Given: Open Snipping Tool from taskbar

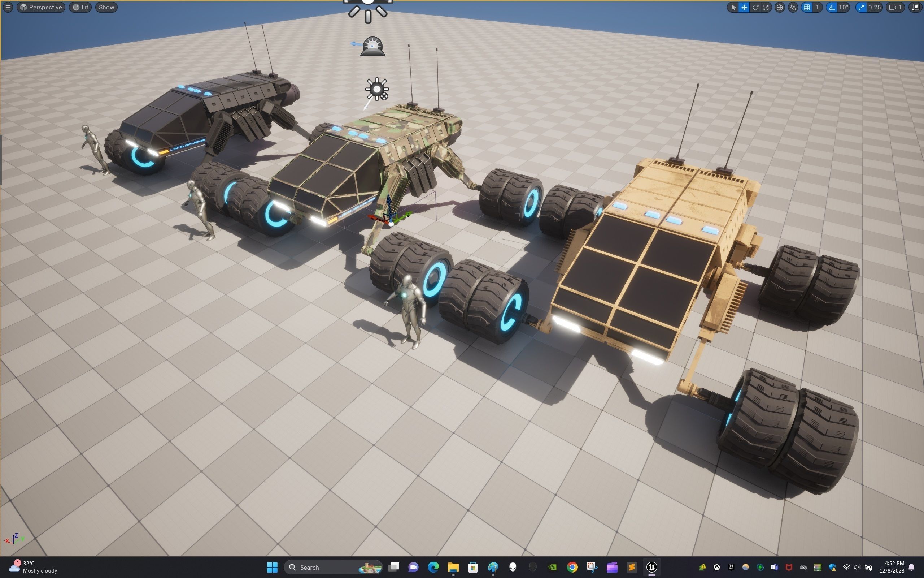Looking at the screenshot, I should [592, 567].
